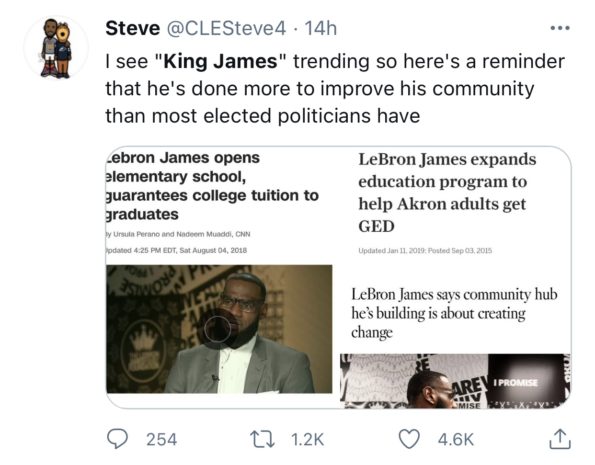The image size is (595, 465).
Task: Click the 1.2K retweet count
Action: pyautogui.click(x=308, y=440)
